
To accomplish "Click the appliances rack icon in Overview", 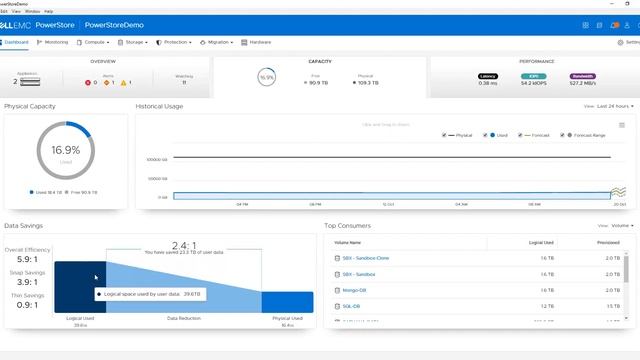I will tap(30, 82).
